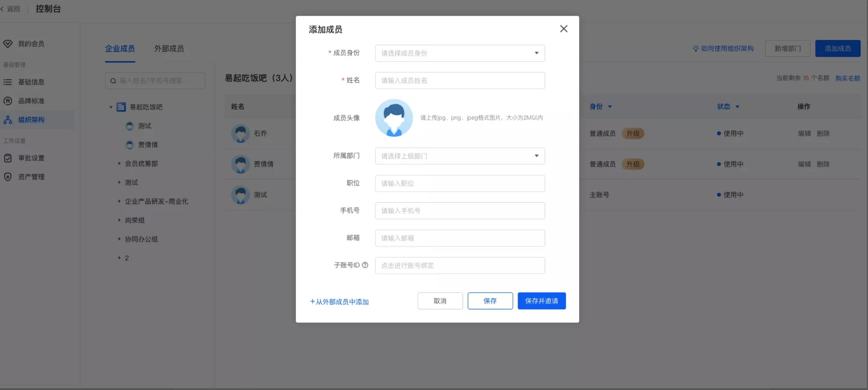Image resolution: width=868 pixels, height=390 pixels.
Task: Open 资产管理 shield icon in sidebar
Action: pyautogui.click(x=8, y=177)
